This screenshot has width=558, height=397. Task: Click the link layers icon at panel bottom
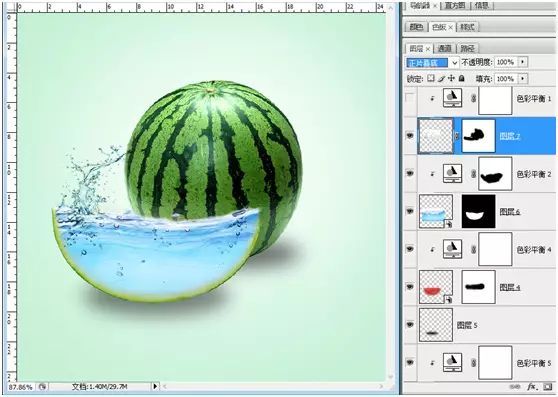pyautogui.click(x=515, y=387)
